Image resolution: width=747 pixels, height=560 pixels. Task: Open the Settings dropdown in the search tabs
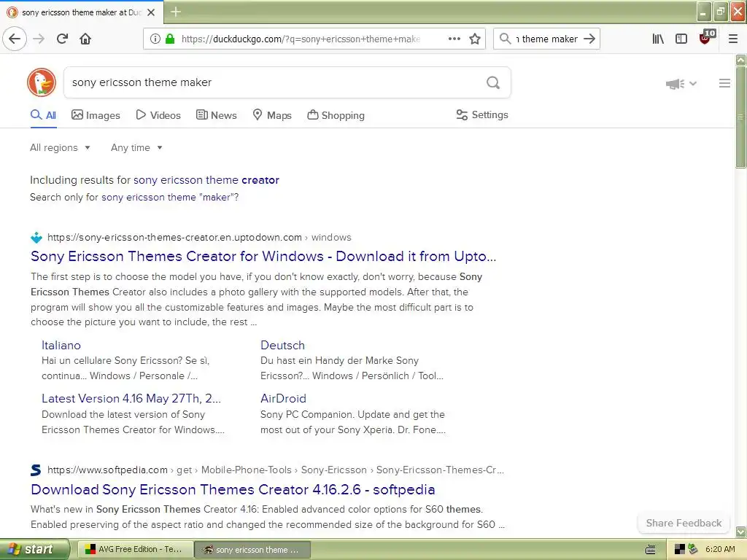(482, 114)
